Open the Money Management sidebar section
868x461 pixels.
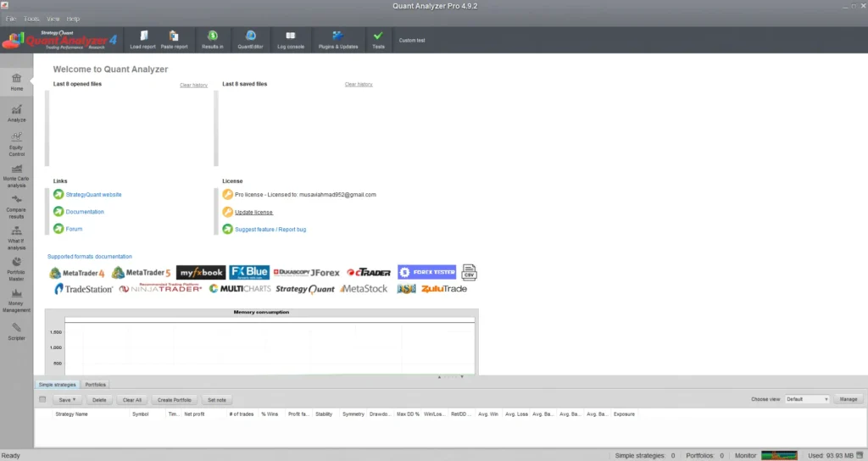click(16, 297)
